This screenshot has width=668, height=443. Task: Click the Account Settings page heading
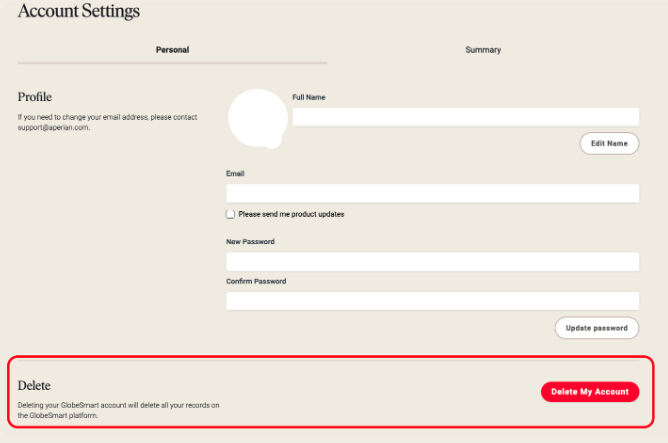[x=79, y=11]
